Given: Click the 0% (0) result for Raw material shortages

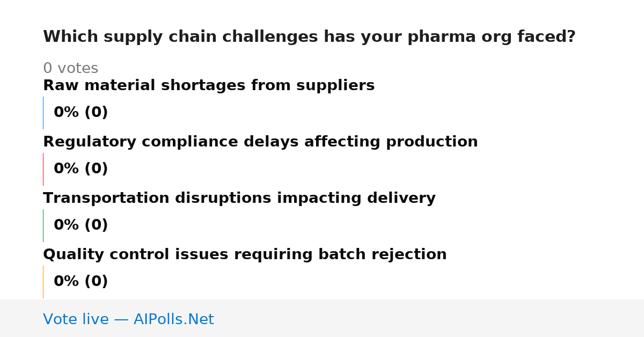Looking at the screenshot, I should (81, 113).
